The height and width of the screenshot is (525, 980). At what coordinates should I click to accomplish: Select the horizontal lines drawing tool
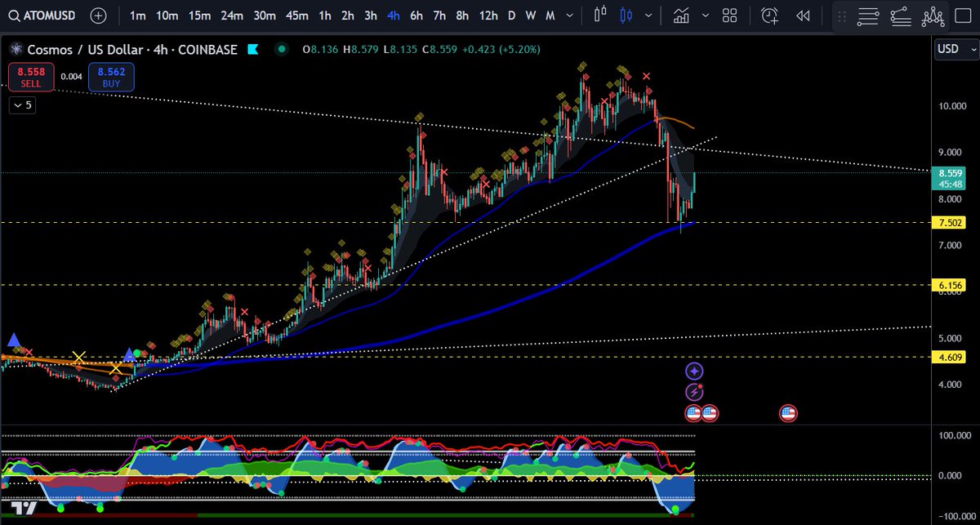(868, 15)
